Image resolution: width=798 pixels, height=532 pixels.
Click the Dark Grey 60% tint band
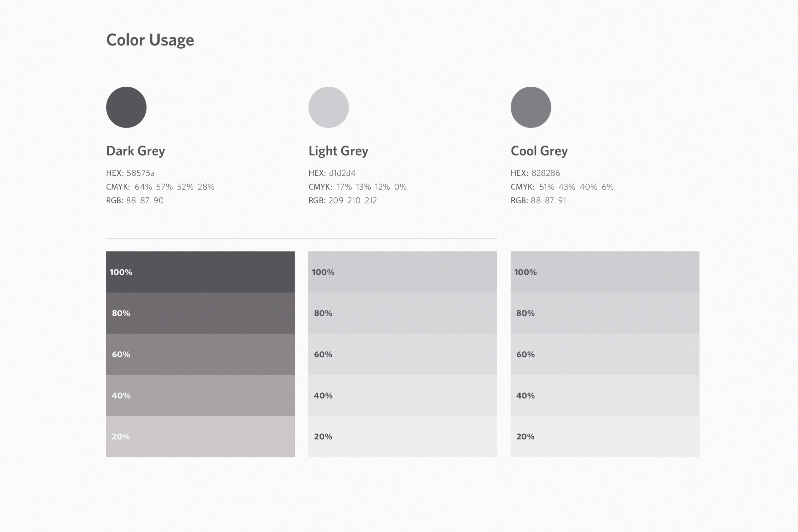pos(200,354)
